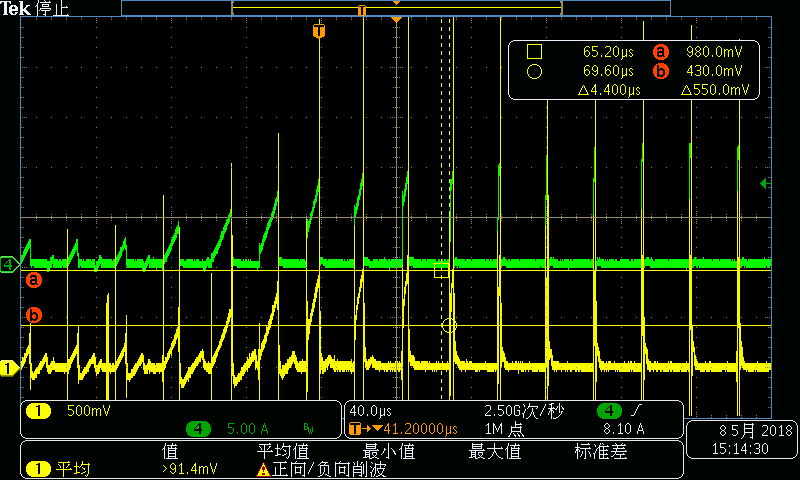Screen dimensions: 800x480
Task: Click the orange trigger position triangle
Action: click(x=396, y=19)
